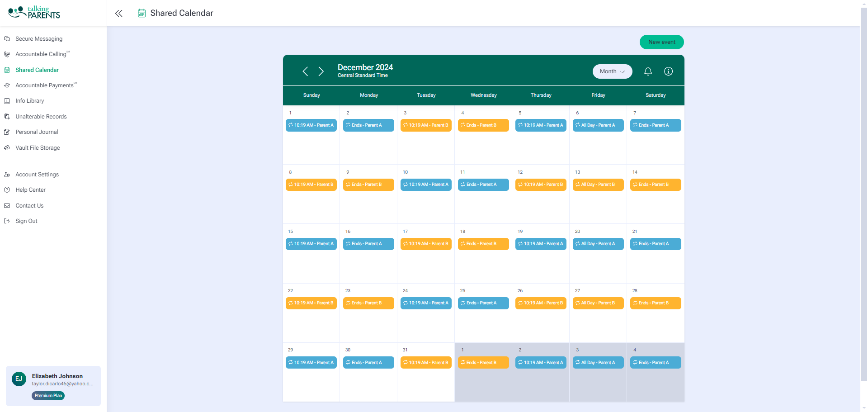The image size is (868, 412).
Task: Click Accountable Payments icon
Action: pos(7,85)
